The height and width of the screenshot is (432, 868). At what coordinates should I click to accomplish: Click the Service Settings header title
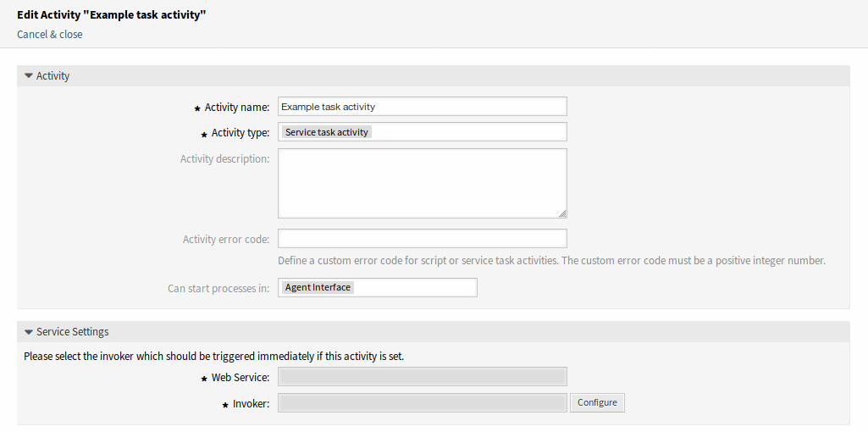[72, 332]
